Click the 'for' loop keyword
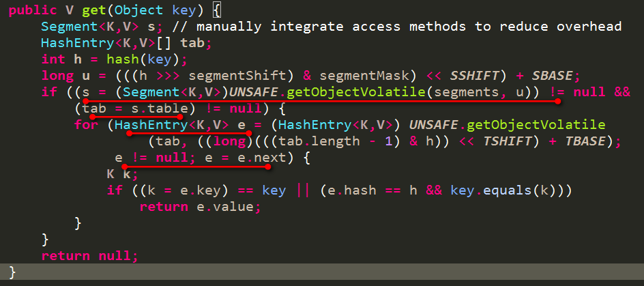 click(x=86, y=125)
